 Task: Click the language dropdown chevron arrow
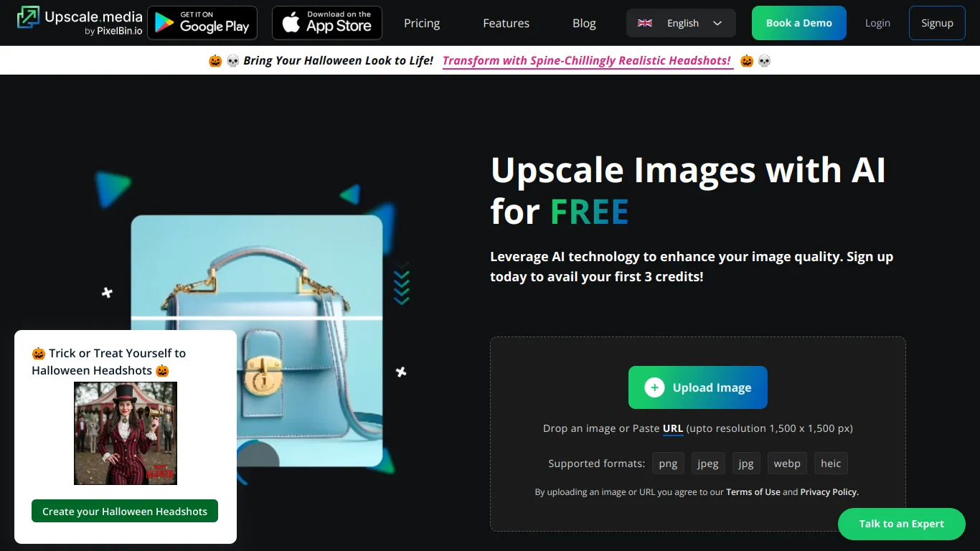click(717, 23)
